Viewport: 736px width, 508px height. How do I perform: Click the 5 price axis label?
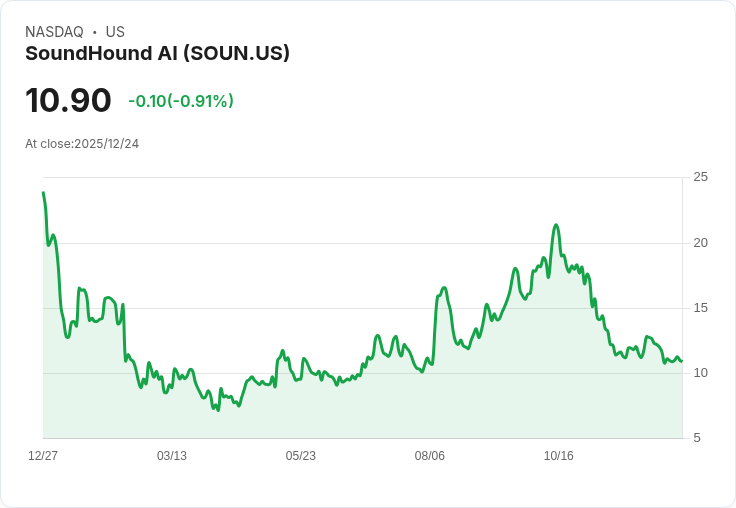(697, 438)
